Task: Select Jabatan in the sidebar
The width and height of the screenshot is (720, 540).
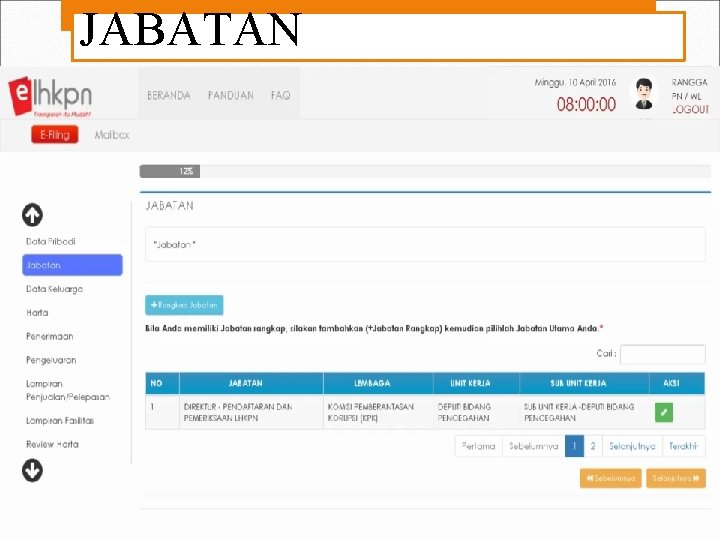Action: pos(72,265)
